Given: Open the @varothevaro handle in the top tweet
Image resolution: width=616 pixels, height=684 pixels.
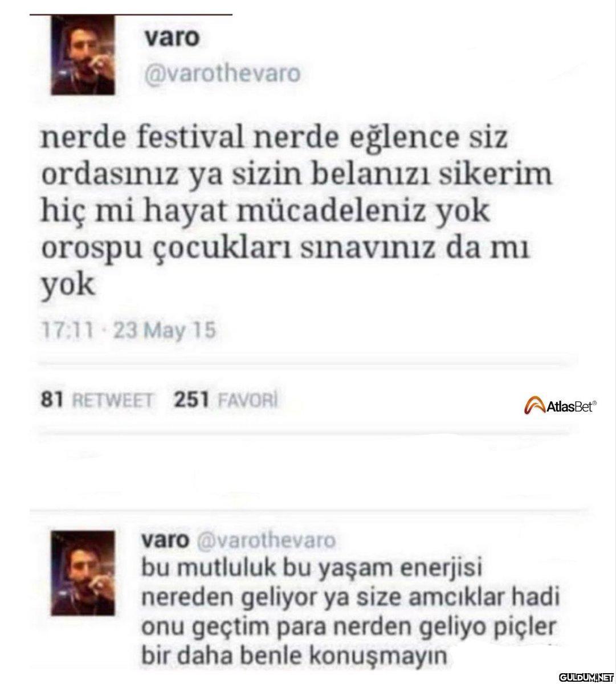Looking at the screenshot, I should point(222,75).
